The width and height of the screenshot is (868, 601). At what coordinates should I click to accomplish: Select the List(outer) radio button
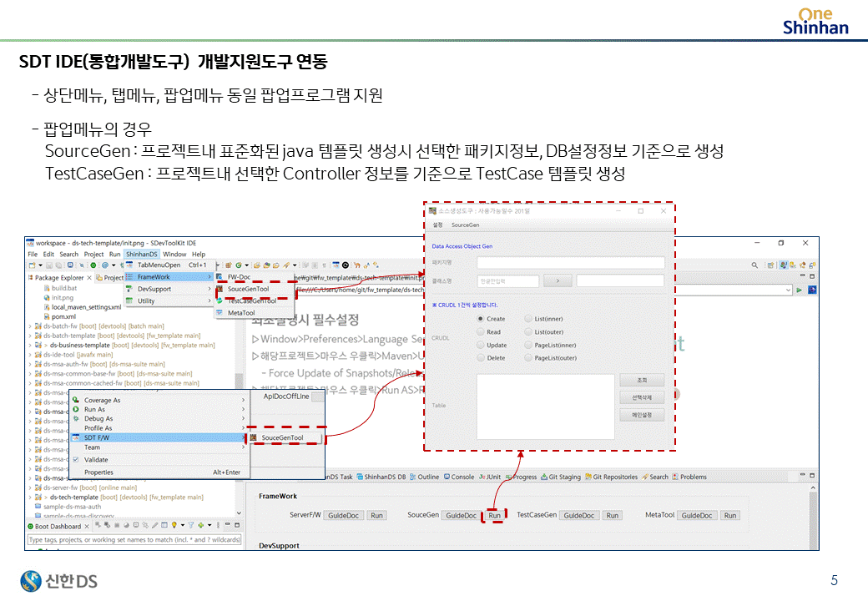[x=528, y=331]
